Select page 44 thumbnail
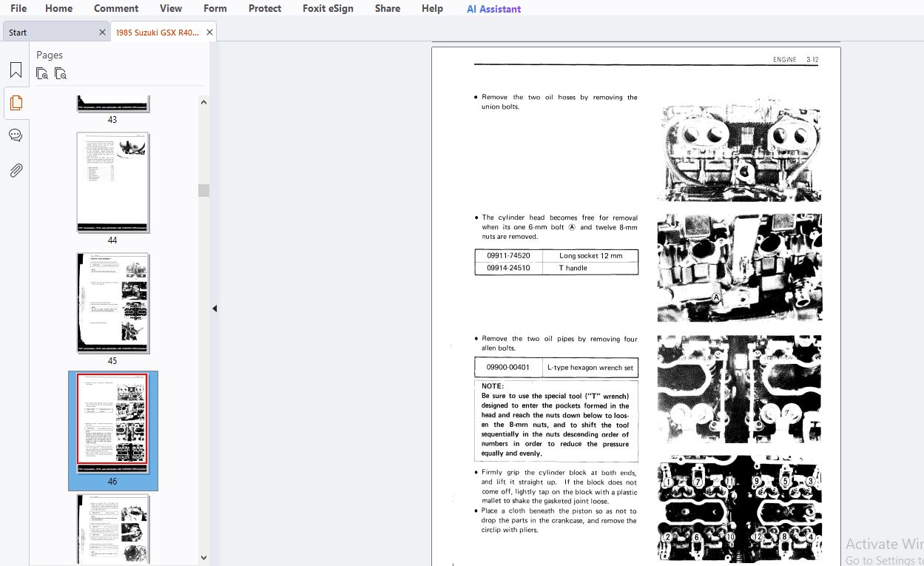Screen dimensions: 924x566 click(112, 182)
